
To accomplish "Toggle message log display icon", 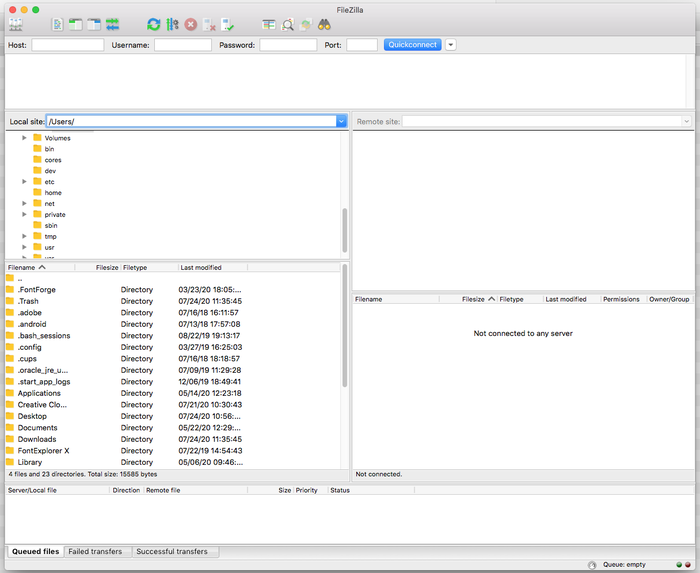I will (x=58, y=25).
